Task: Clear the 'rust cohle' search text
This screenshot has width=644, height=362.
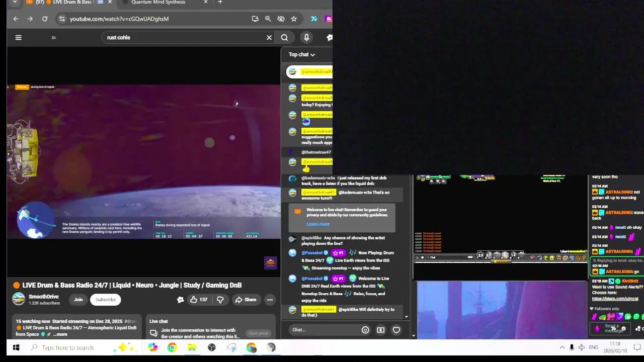Action: (x=269, y=37)
